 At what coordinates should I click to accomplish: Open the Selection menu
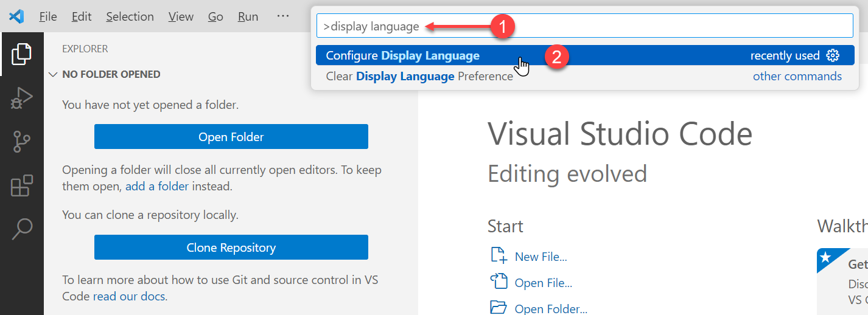coord(130,16)
